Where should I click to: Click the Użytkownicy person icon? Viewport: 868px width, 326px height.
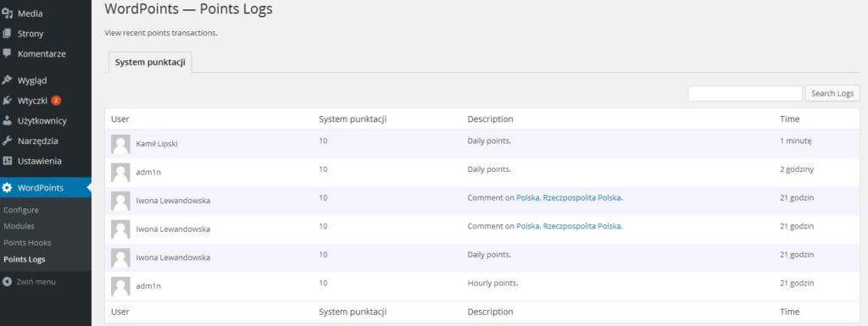point(7,120)
